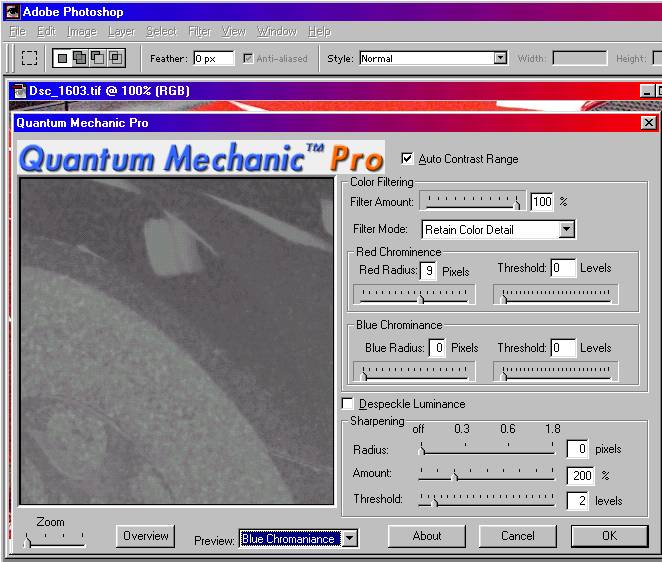
Task: Minimize the Dsc_1603.tif document window
Action: [x=646, y=91]
